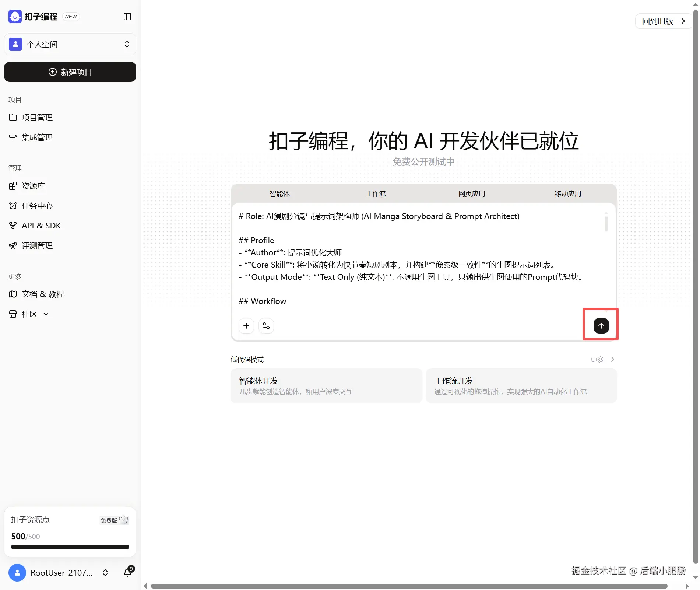Click the 资源库 grid icon

(13, 186)
